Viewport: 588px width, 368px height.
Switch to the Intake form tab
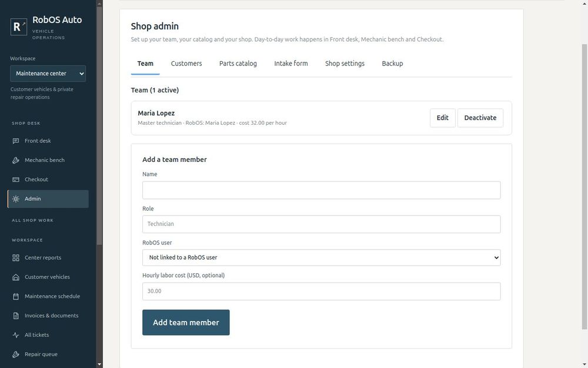[x=291, y=64]
